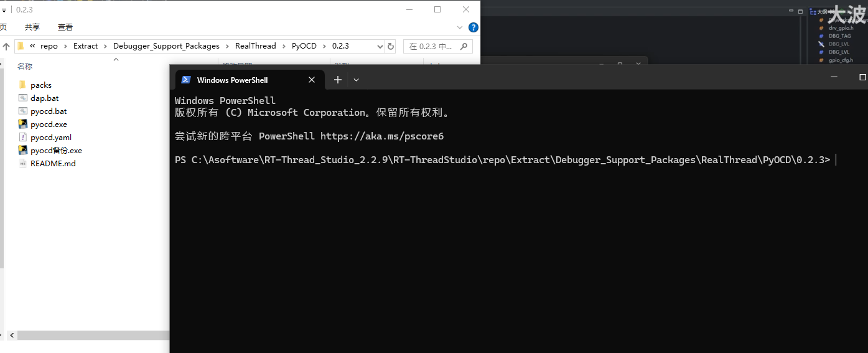Click the 大纲 outline tab icon in IDE
Image resolution: width=868 pixels, height=353 pixels.
pos(813,11)
